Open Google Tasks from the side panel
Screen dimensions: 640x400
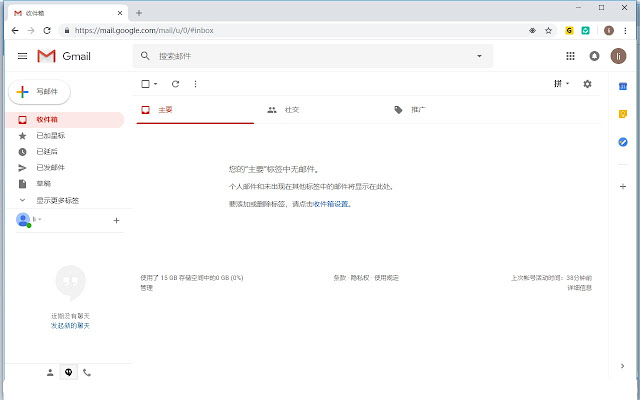(622, 142)
